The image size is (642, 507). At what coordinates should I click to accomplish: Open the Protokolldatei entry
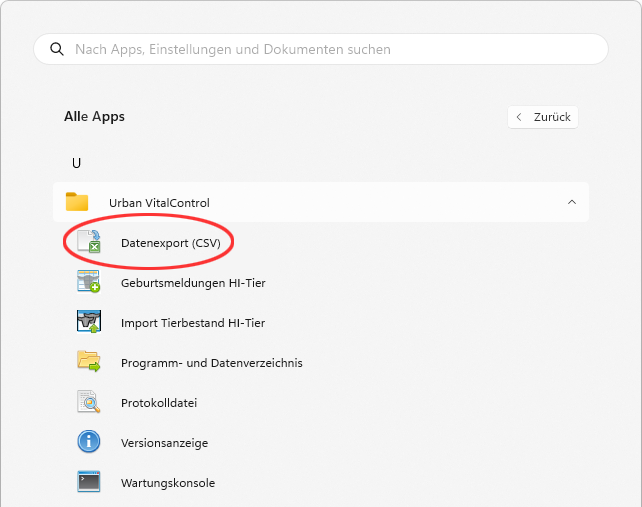coord(159,403)
